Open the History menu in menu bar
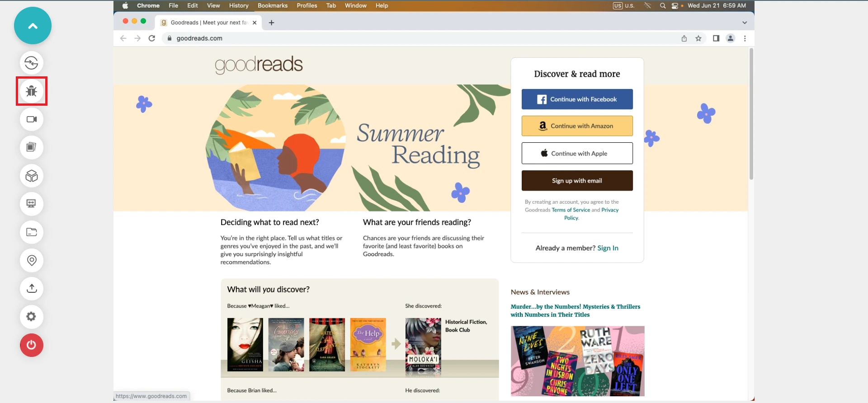The image size is (868, 403). [x=239, y=5]
